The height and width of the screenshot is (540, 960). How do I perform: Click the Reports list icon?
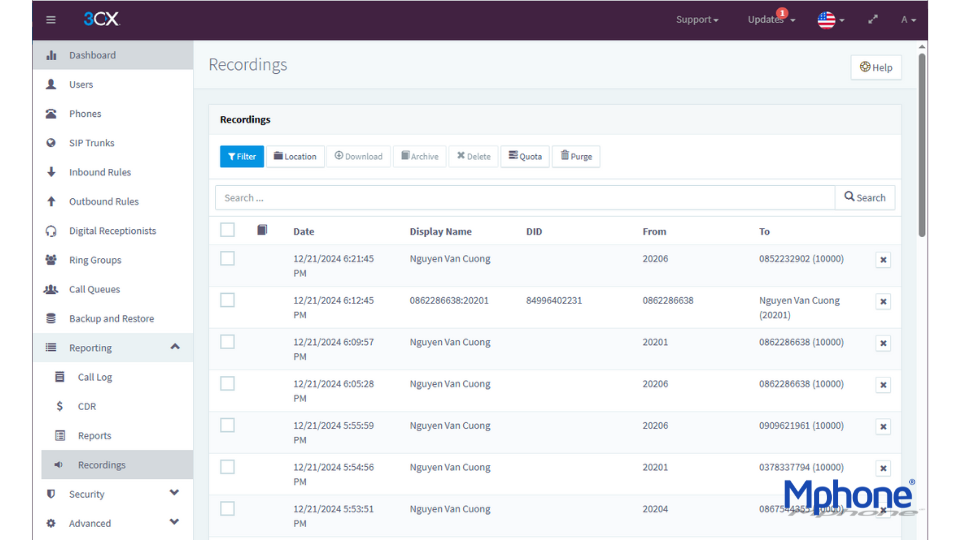[x=60, y=436]
